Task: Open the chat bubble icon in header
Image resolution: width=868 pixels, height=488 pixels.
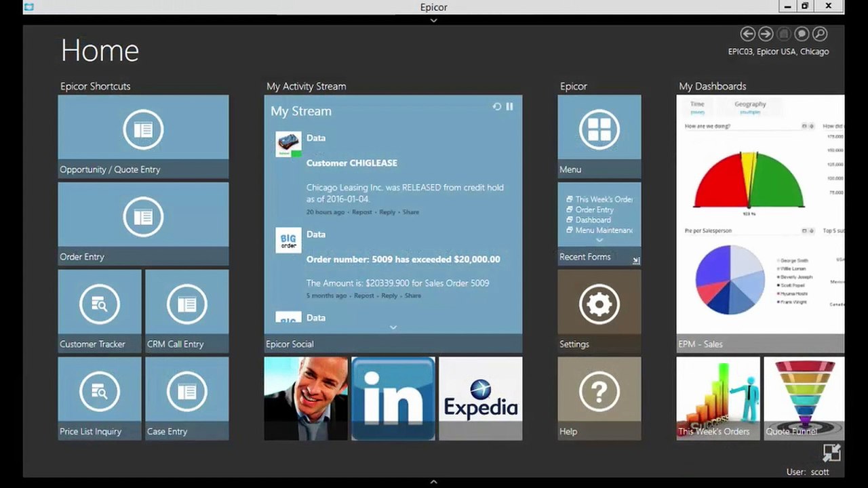Action: (x=802, y=34)
